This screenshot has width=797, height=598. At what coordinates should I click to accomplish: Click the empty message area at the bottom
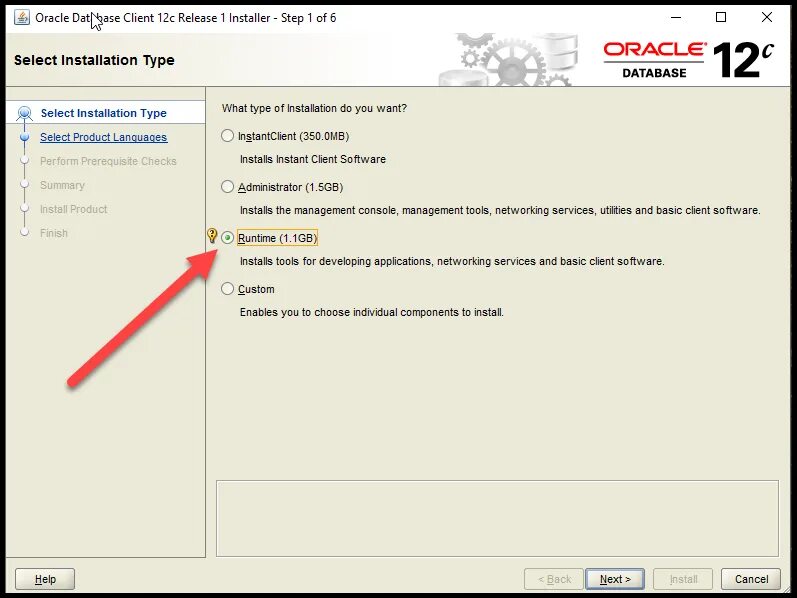point(497,518)
